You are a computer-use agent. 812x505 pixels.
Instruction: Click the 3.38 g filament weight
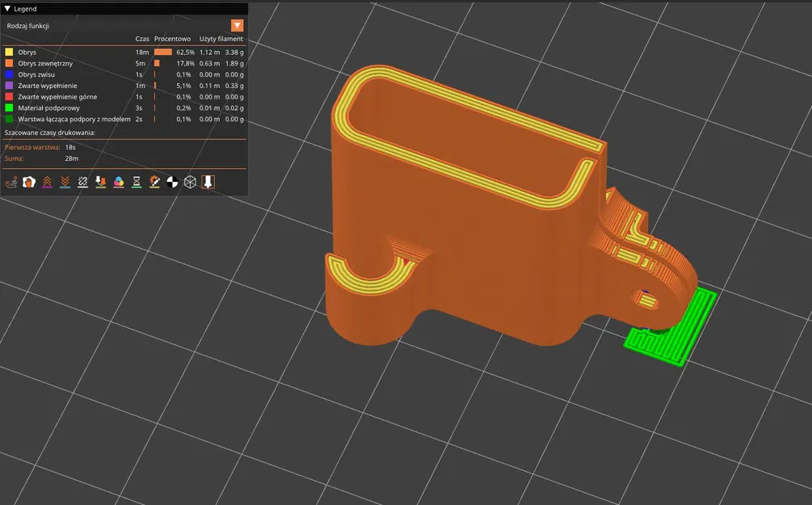click(234, 53)
